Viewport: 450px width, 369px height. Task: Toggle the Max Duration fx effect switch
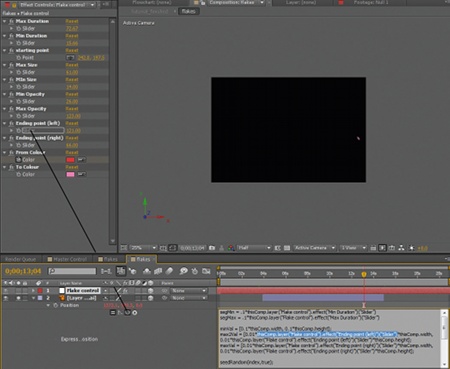(11, 21)
